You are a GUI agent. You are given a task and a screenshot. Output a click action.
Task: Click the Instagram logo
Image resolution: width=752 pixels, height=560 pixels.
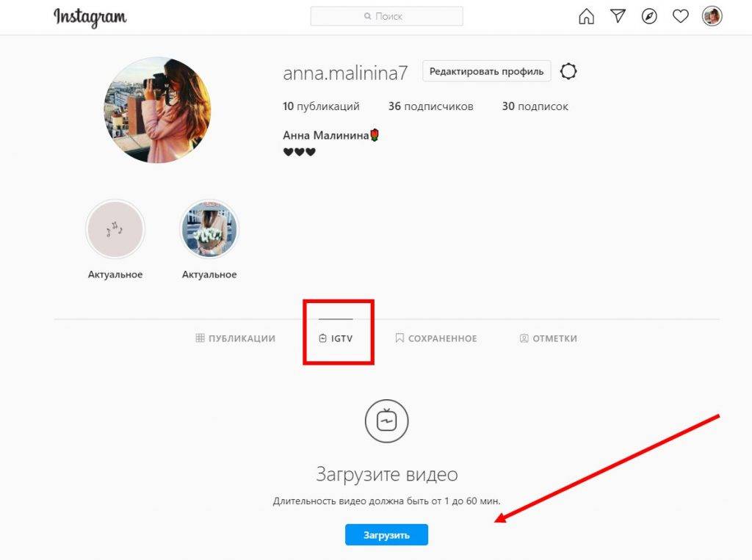(90, 18)
